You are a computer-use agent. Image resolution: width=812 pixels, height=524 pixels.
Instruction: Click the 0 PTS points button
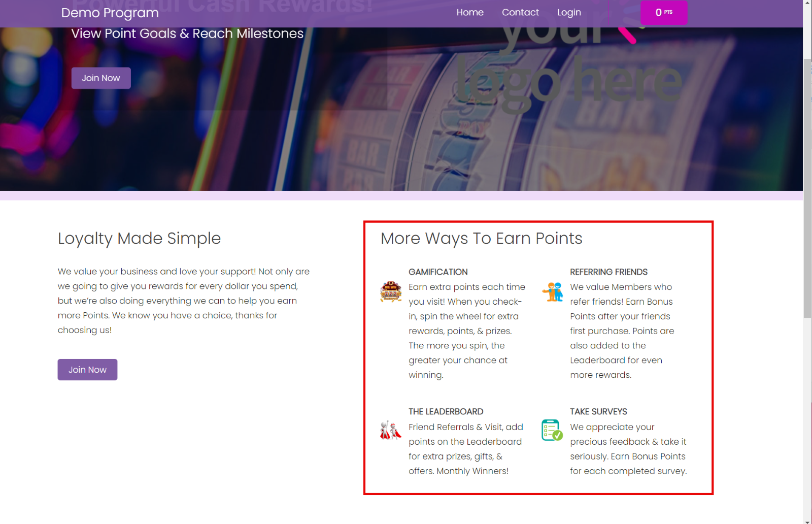click(x=664, y=12)
